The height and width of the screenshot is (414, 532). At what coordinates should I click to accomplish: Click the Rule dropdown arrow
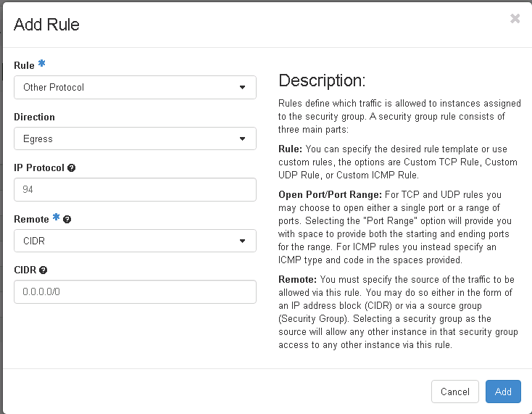242,88
